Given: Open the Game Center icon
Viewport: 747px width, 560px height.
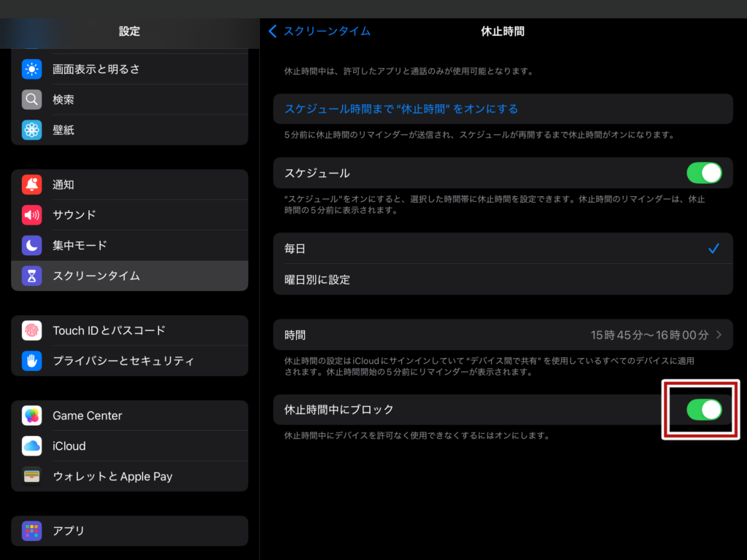Looking at the screenshot, I should point(31,416).
